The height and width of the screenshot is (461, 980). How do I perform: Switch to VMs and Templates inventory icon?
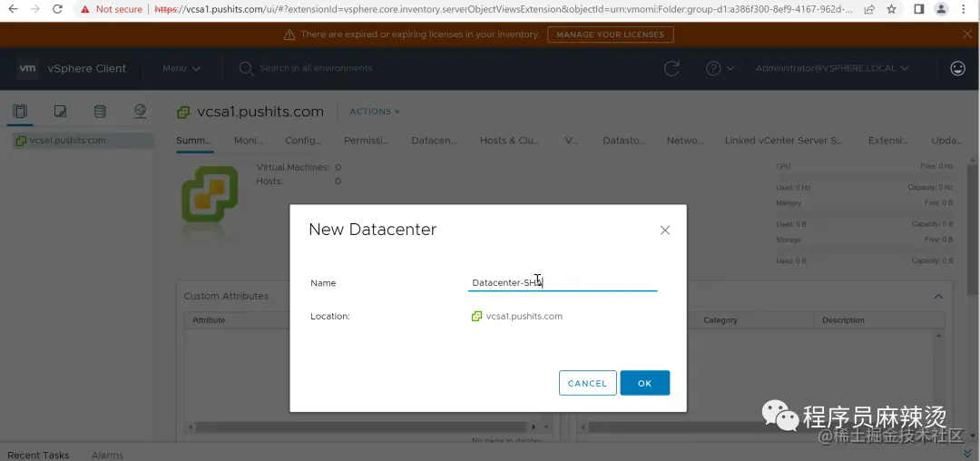pyautogui.click(x=60, y=112)
